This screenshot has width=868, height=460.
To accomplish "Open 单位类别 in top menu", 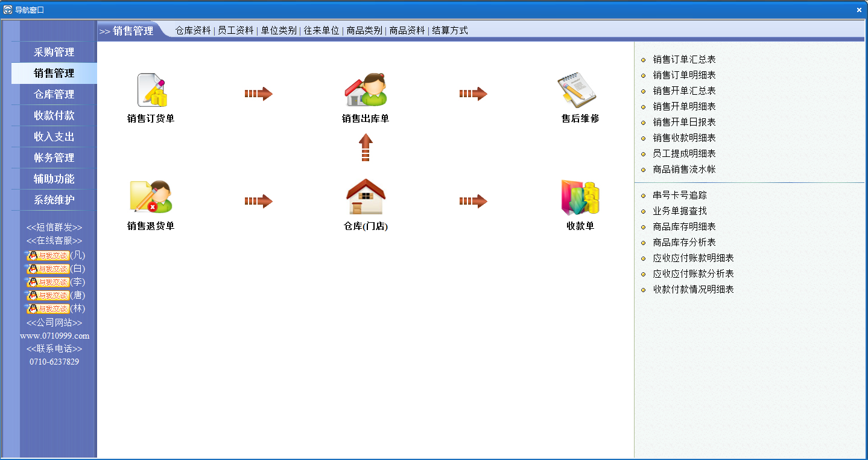I will (x=279, y=30).
